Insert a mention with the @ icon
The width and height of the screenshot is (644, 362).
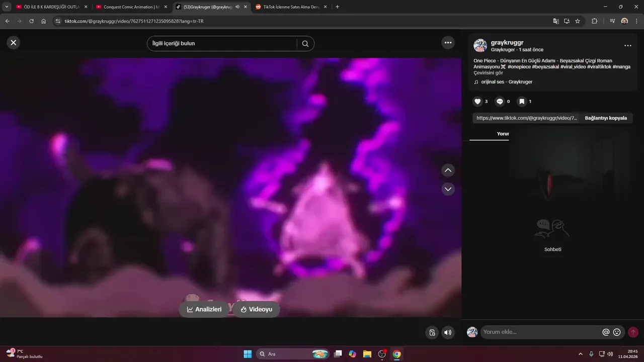(606, 332)
